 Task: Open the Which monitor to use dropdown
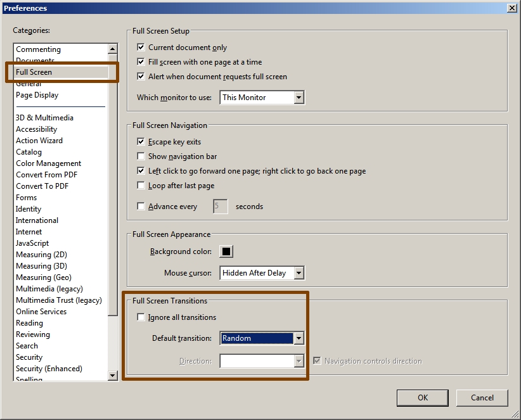pos(262,98)
